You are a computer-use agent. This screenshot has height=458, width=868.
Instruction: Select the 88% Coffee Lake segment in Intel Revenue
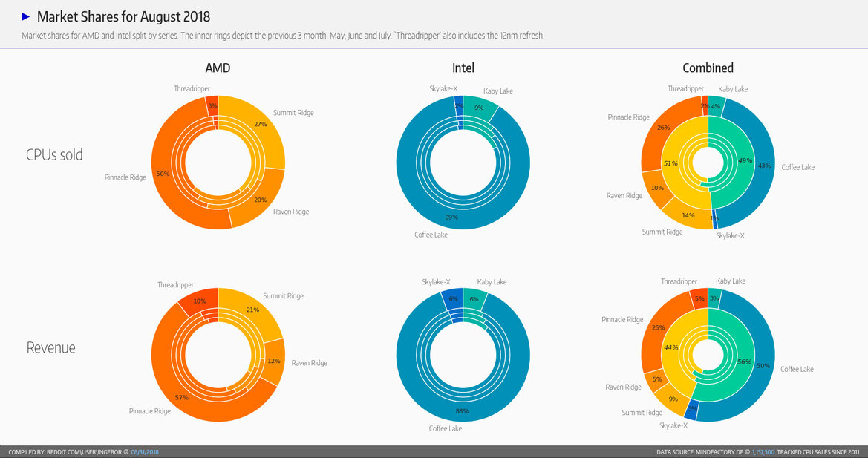pyautogui.click(x=463, y=411)
